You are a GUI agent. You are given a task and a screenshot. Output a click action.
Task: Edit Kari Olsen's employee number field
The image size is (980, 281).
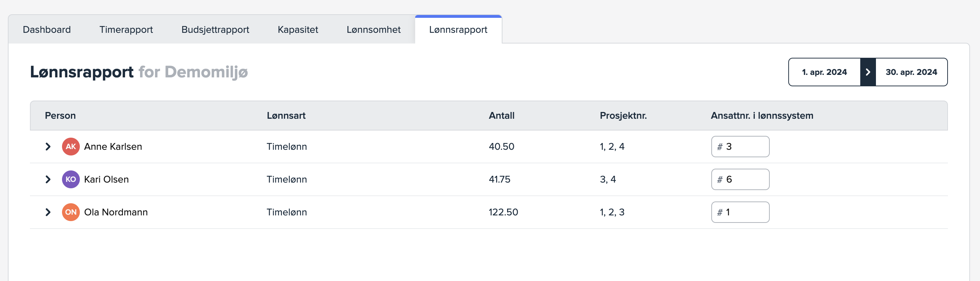pos(744,179)
